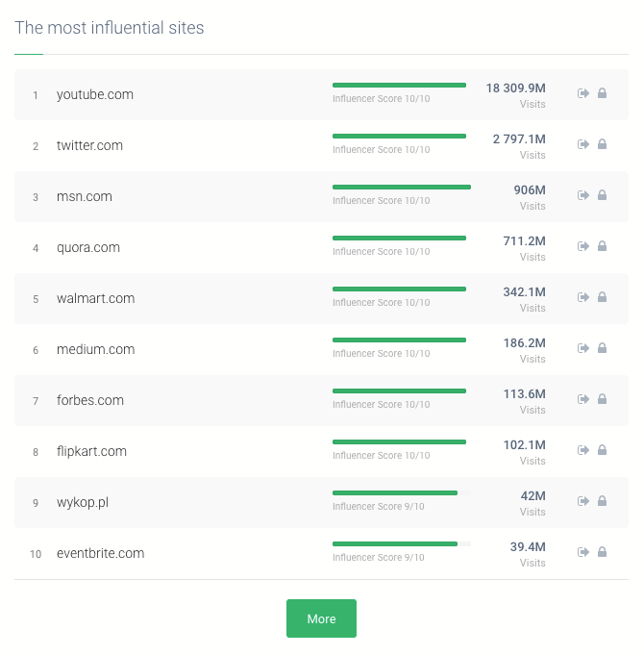The height and width of the screenshot is (655, 644).
Task: Click the lock icon for msn.com
Action: coord(602,194)
